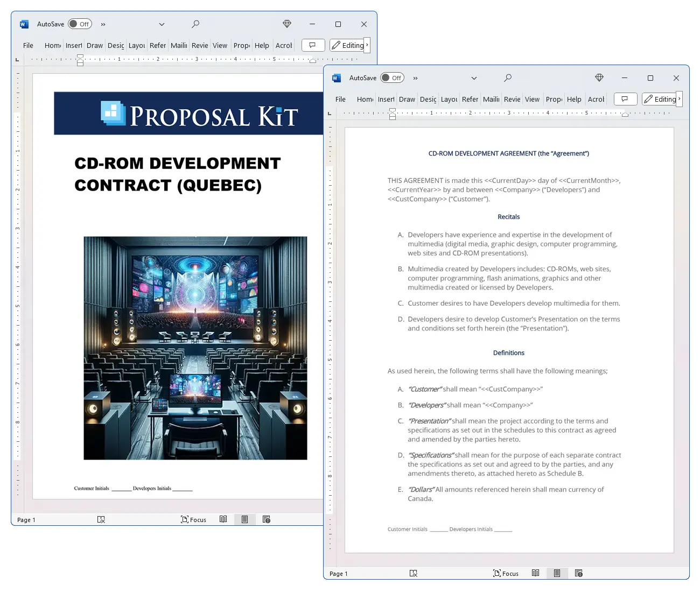Select Print Layout view in the front status bar

pos(557,573)
